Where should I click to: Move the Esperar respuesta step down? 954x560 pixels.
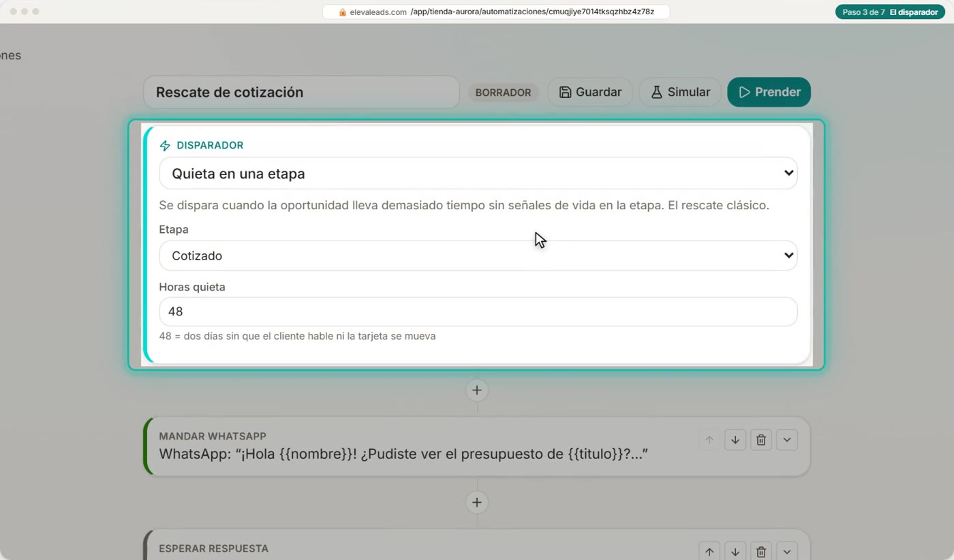pos(735,551)
